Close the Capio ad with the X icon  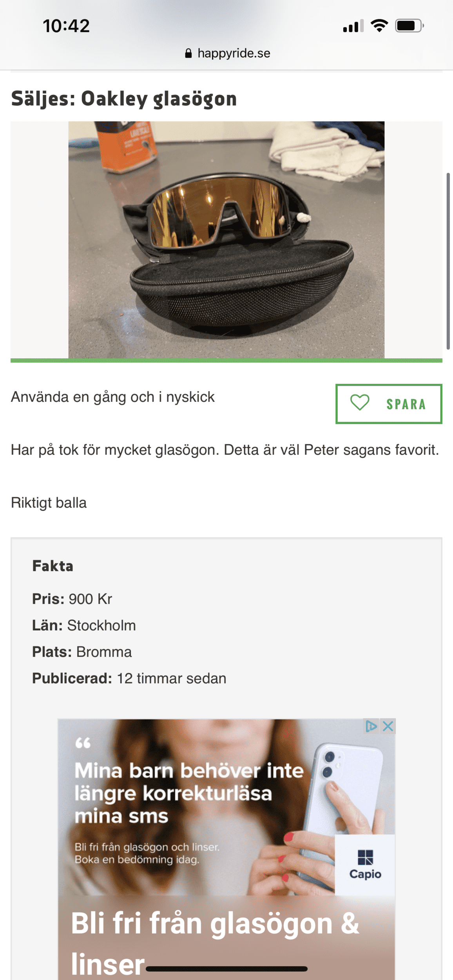pos(388,726)
